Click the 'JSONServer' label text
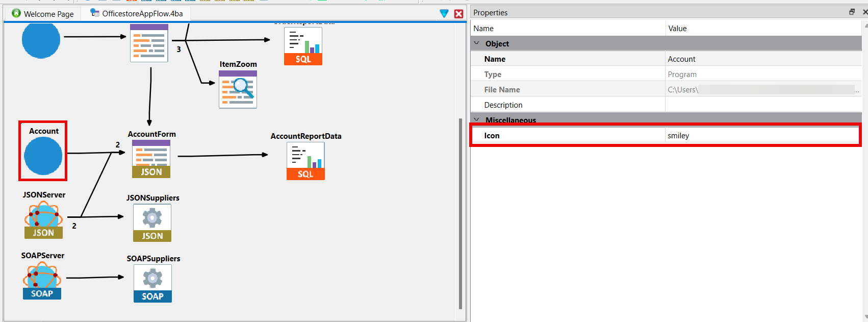The image size is (868, 322). tap(44, 195)
